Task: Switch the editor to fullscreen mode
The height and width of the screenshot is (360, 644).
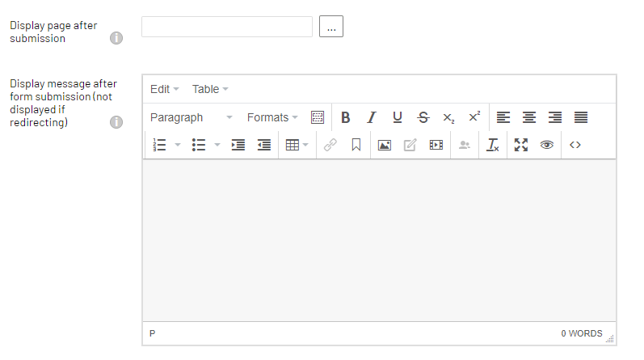Action: [521, 145]
